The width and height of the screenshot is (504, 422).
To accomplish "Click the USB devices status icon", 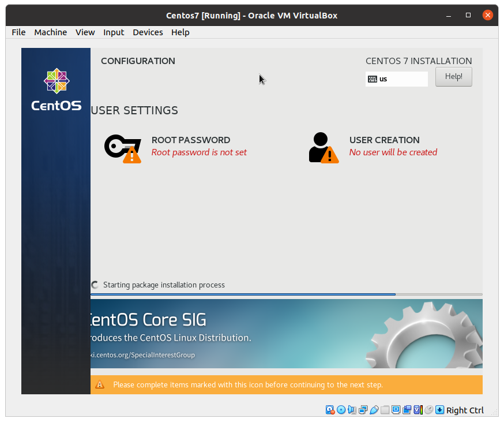I will point(374,410).
